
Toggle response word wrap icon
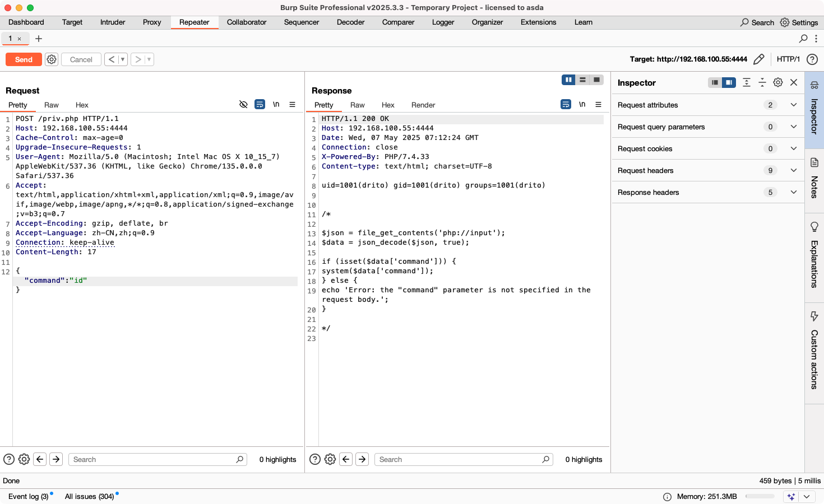(566, 104)
